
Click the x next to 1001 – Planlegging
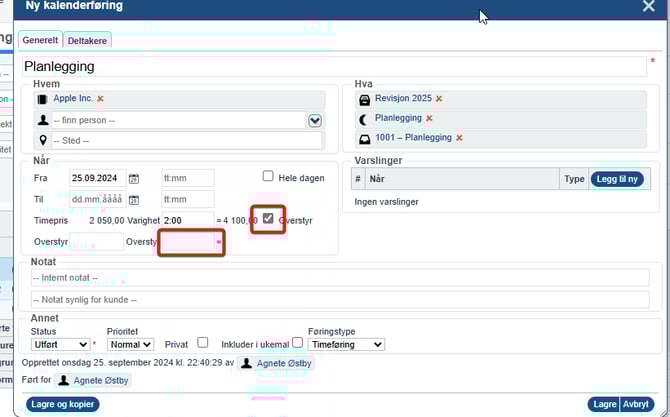(x=458, y=137)
